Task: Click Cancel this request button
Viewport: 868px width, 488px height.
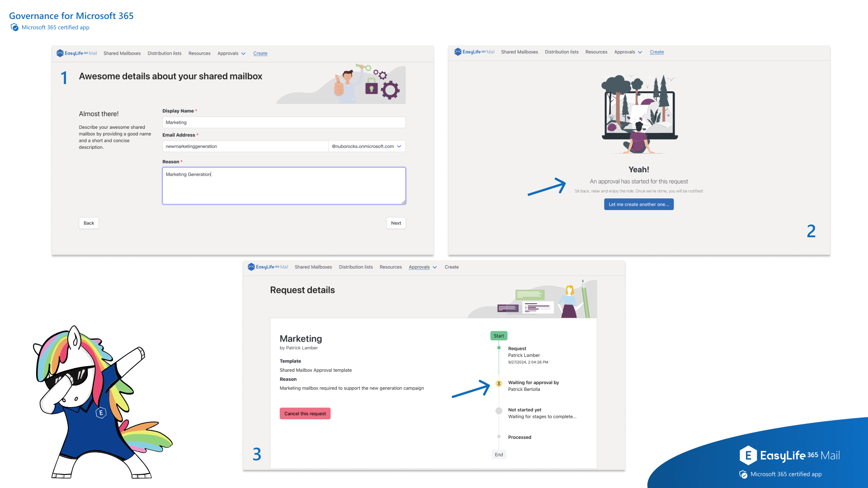Action: [305, 413]
